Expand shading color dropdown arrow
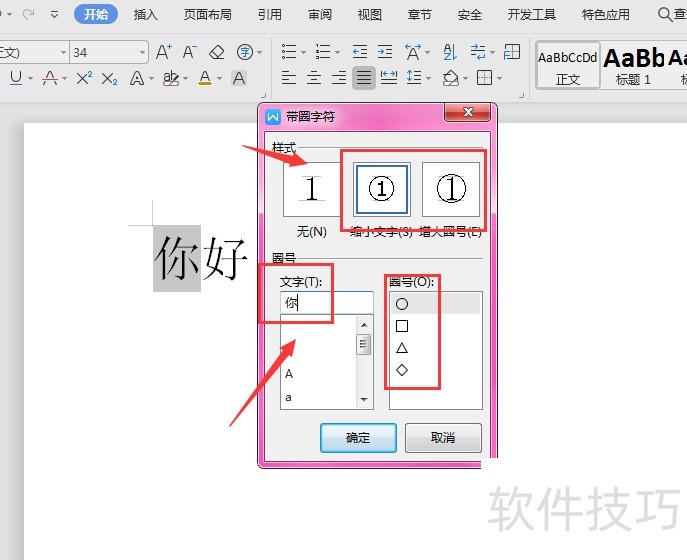The image size is (687, 560). tap(465, 79)
